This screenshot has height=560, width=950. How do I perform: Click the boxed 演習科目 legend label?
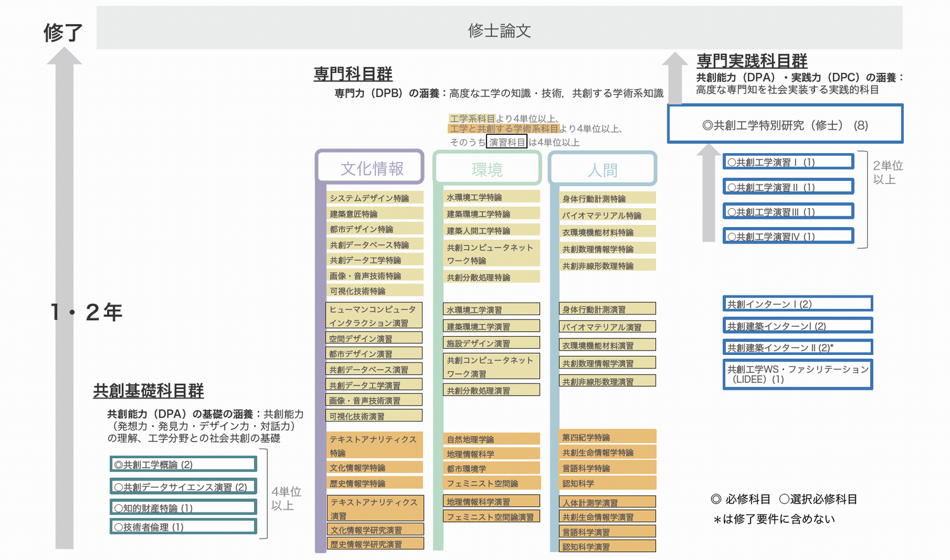click(507, 142)
